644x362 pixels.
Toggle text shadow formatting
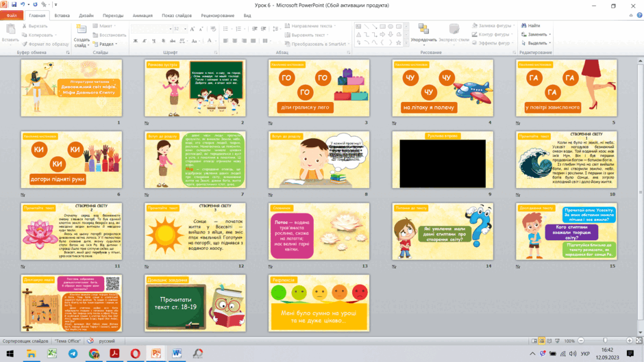click(163, 40)
